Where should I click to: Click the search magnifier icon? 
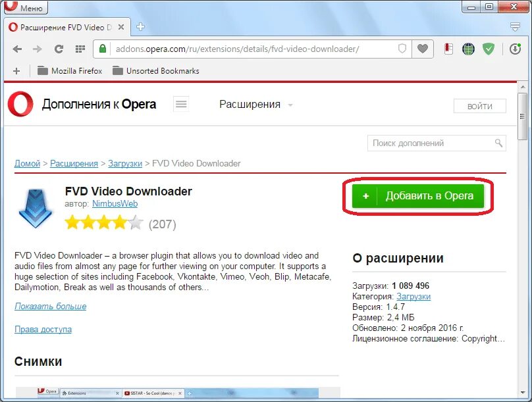498,143
